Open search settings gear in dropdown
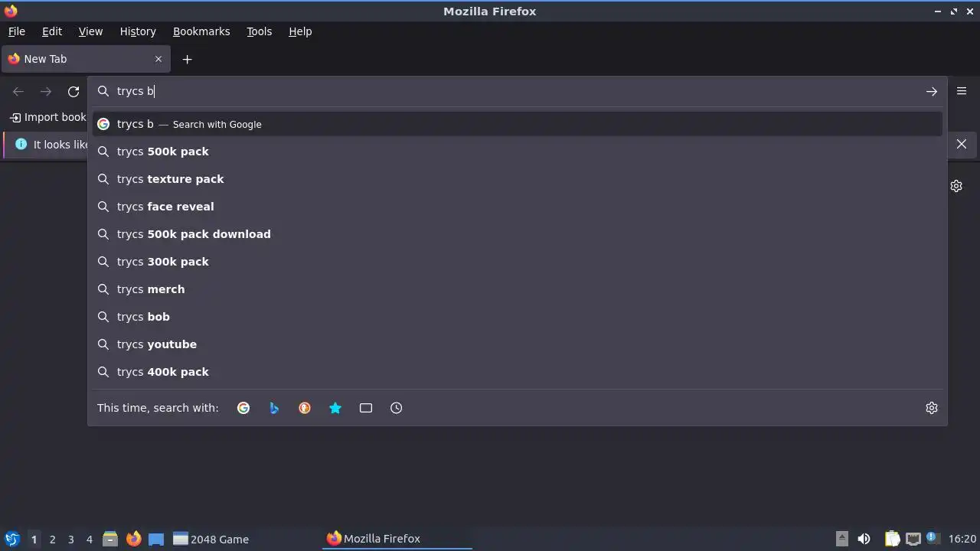The height and width of the screenshot is (551, 980). 932,408
